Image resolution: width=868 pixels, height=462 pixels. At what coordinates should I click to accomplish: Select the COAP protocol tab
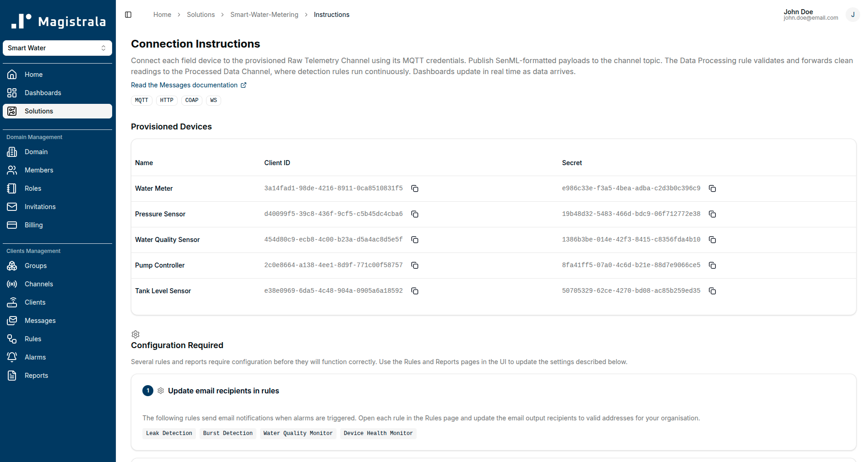coord(191,100)
